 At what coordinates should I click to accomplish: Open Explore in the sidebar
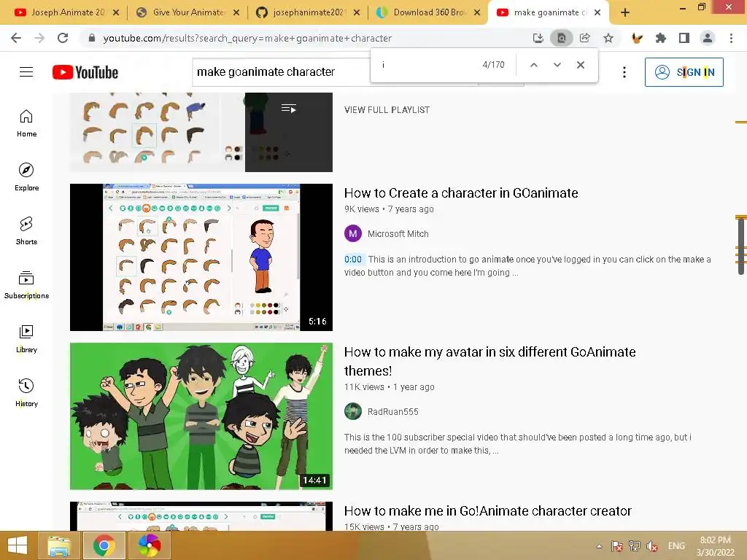coord(26,177)
